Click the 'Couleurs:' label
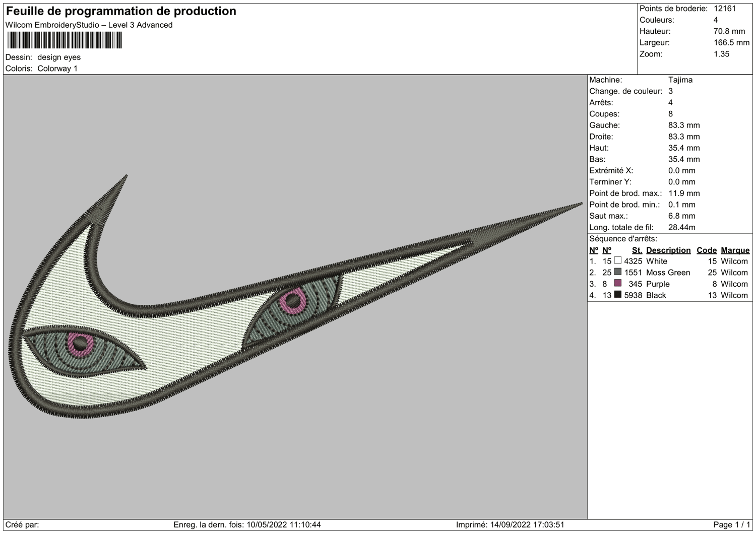756x534 pixels. pyautogui.click(x=657, y=20)
